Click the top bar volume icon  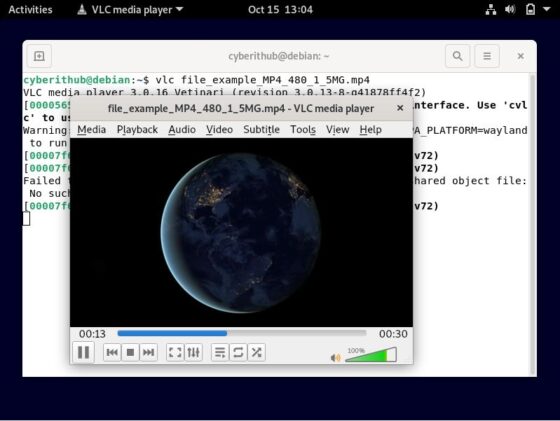tap(510, 9)
